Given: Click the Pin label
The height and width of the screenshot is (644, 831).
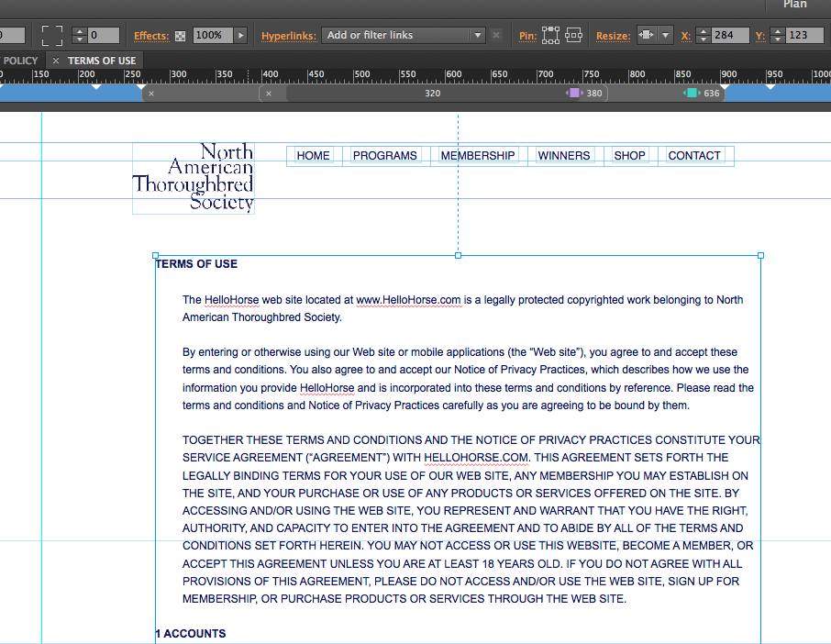Looking at the screenshot, I should pyautogui.click(x=527, y=36).
